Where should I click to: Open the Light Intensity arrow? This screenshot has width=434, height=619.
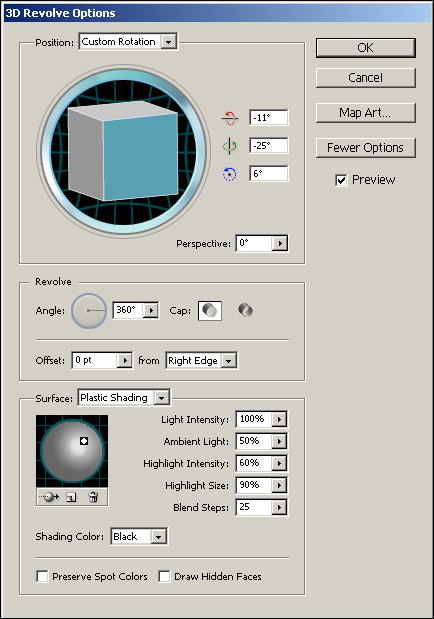point(279,419)
